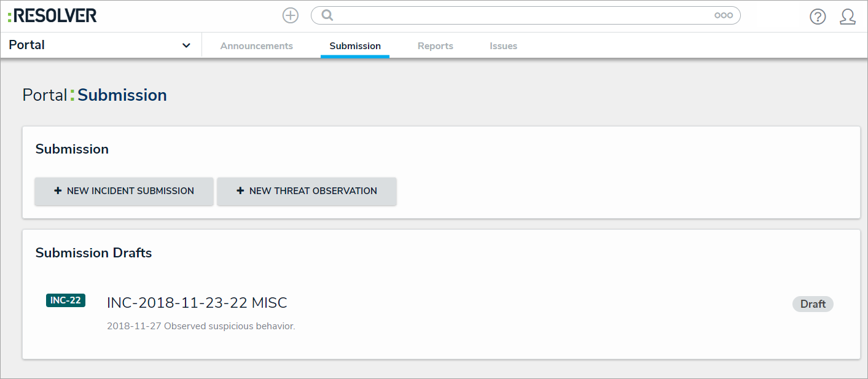Go to the Issues tab
This screenshot has width=868, height=379.
[503, 46]
